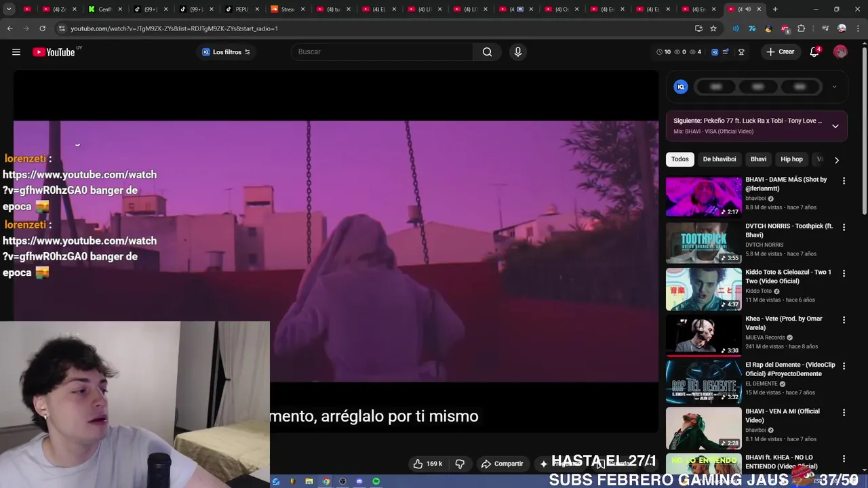Click the browser address bar URL

pyautogui.click(x=174, y=28)
